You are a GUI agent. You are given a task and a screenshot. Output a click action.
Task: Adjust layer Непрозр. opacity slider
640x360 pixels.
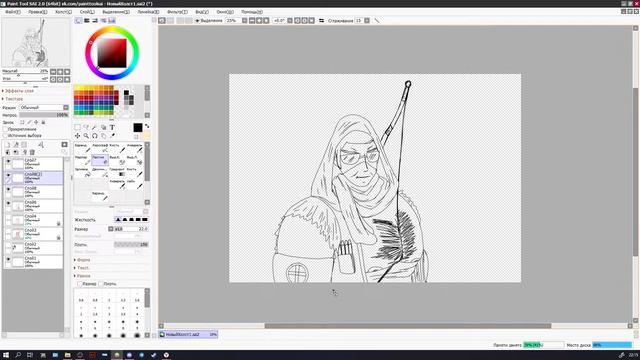point(44,115)
